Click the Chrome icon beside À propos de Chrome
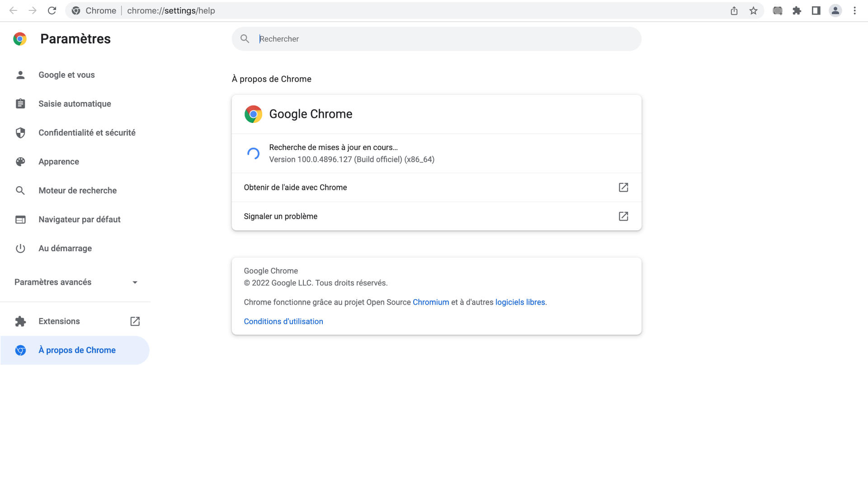Screen dimensions: 868x488 point(20,350)
